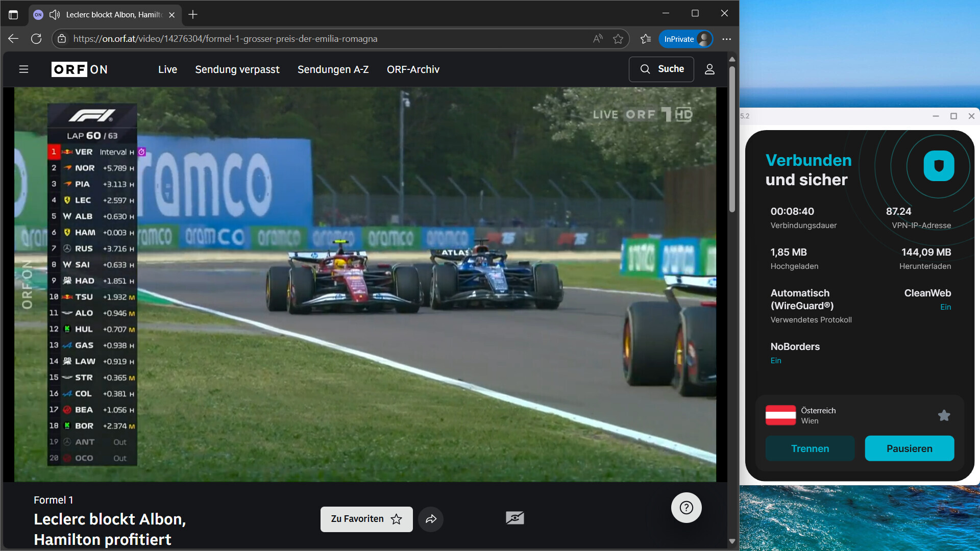Click the ORF ON logo
This screenshot has width=980, height=551.
[x=80, y=69]
